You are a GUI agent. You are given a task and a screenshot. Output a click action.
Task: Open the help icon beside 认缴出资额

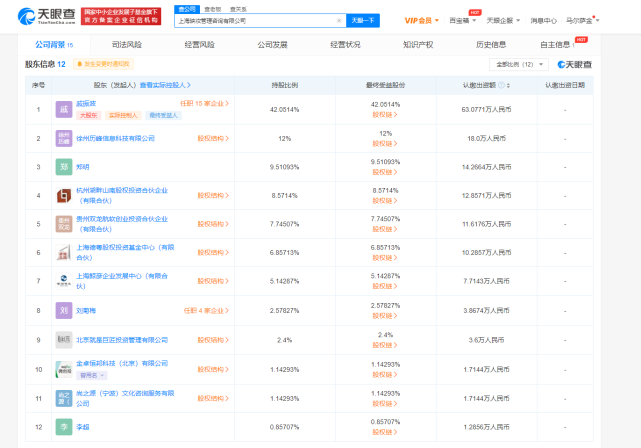click(501, 85)
